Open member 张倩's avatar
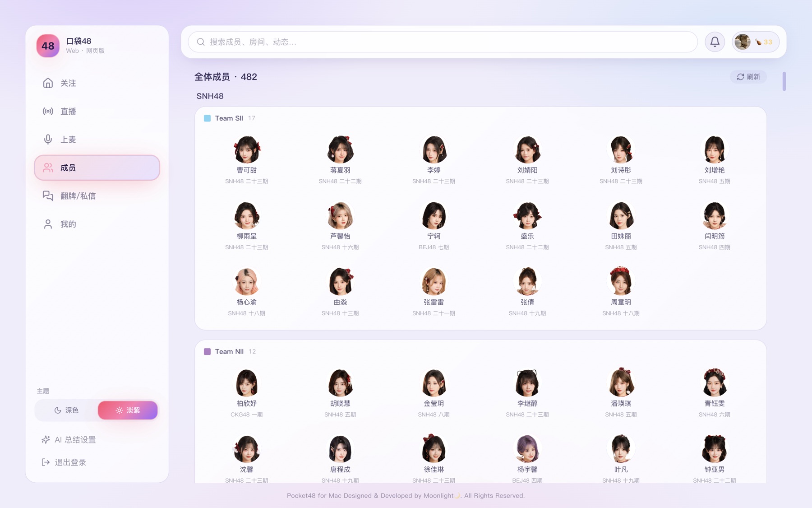This screenshot has height=508, width=812. tap(527, 281)
